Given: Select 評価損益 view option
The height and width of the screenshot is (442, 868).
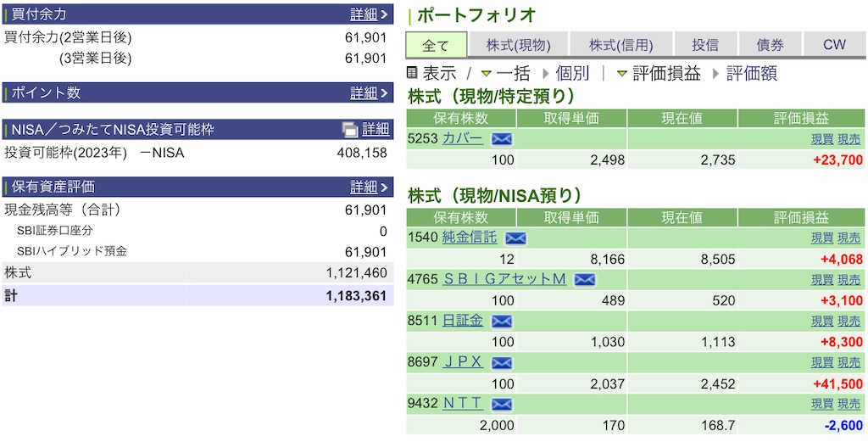Looking at the screenshot, I should 666,73.
